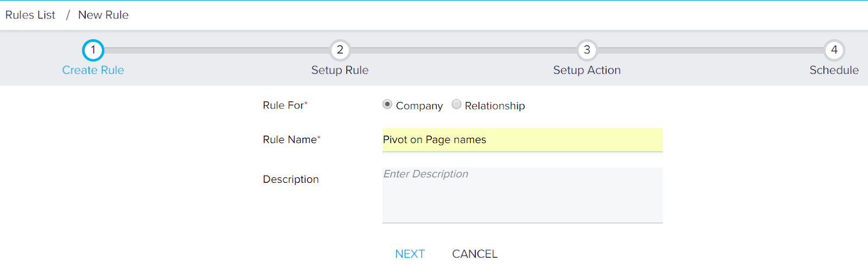Jump to step 3 circle icon

(x=587, y=50)
